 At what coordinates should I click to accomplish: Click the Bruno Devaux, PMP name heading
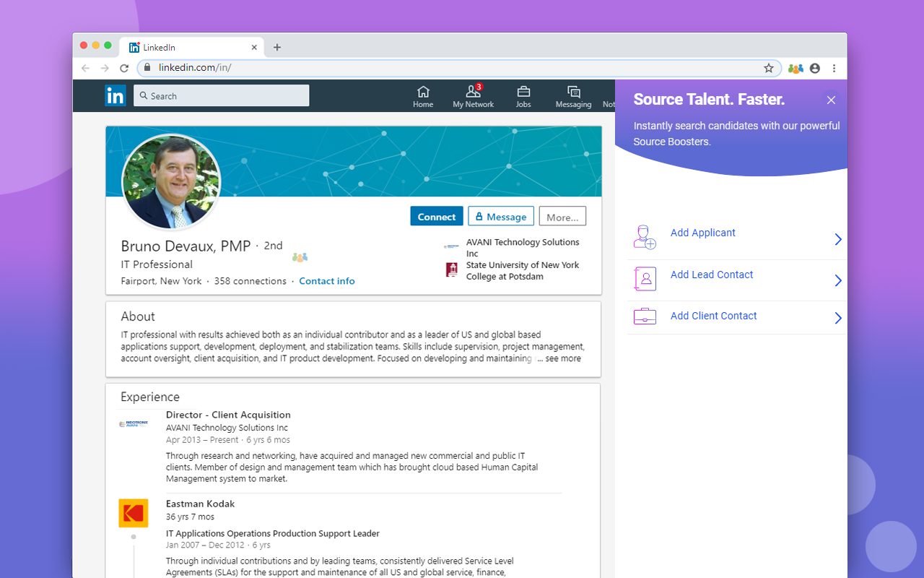tap(186, 246)
